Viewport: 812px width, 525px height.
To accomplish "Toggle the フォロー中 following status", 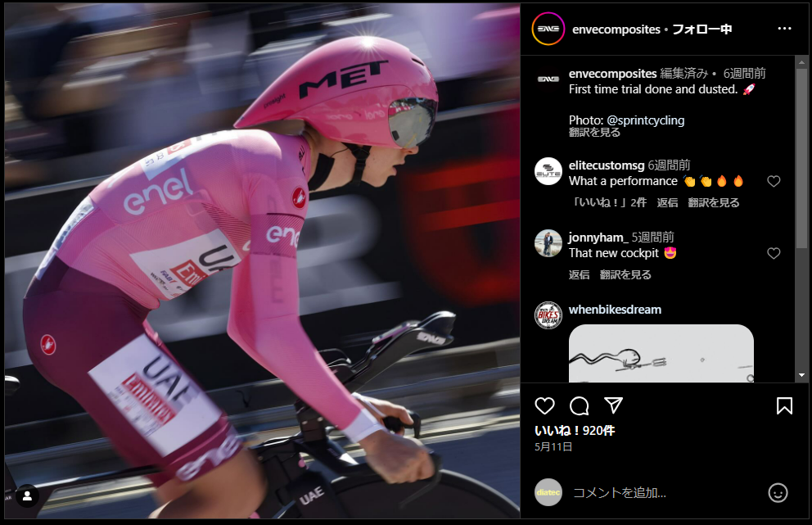I will point(701,29).
